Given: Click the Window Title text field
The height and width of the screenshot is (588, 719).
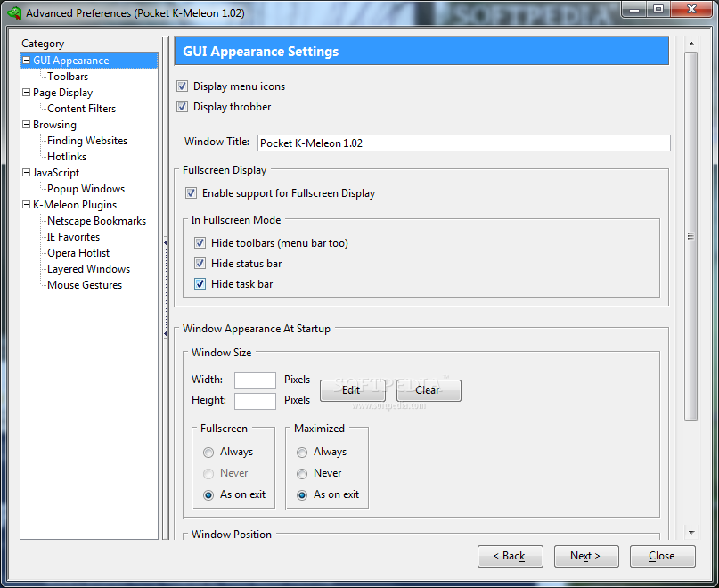Looking at the screenshot, I should (x=464, y=143).
